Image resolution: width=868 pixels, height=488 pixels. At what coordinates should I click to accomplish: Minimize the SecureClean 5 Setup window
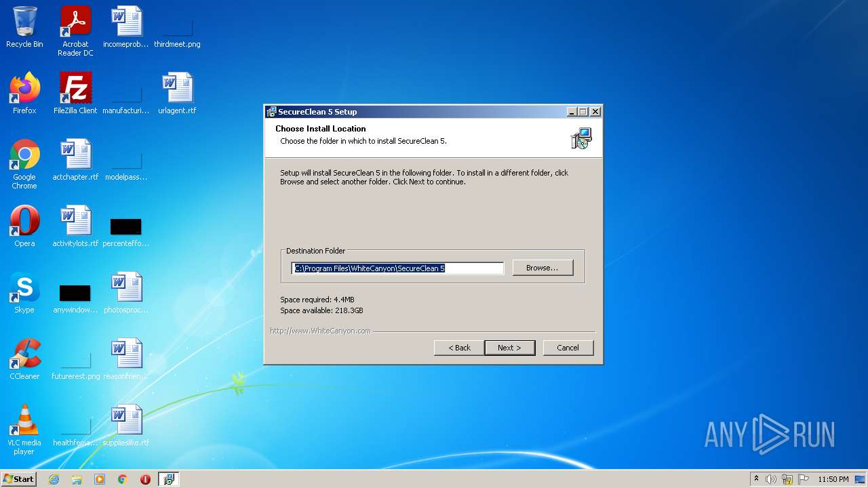tap(572, 112)
